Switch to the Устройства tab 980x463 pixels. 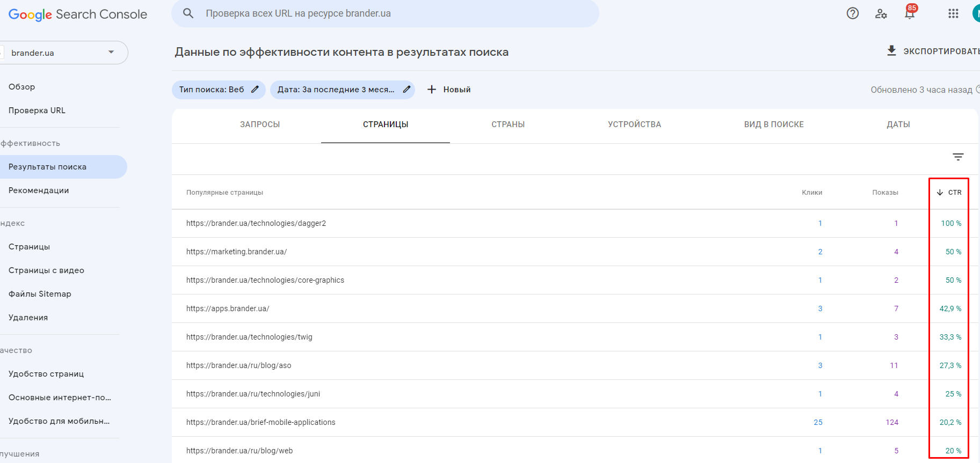pos(634,124)
